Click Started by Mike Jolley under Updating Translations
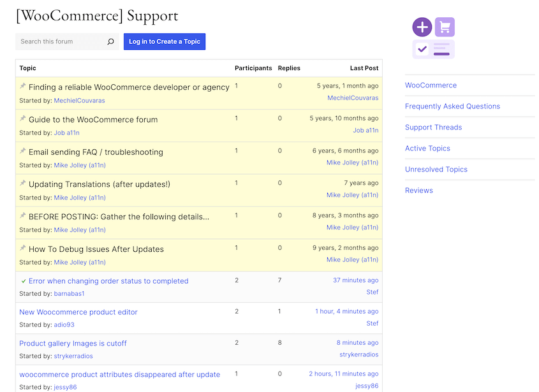Screen dimensions: 539x392 tap(80, 198)
